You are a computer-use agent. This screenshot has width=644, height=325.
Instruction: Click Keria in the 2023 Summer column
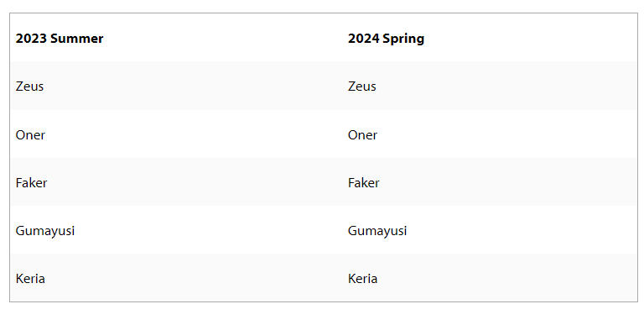point(30,279)
